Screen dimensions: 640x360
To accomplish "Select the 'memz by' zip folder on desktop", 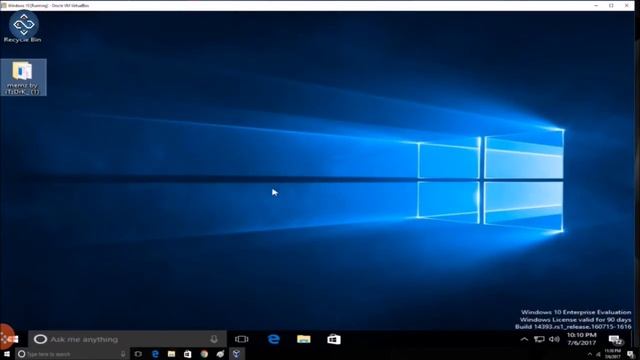I will tap(23, 78).
